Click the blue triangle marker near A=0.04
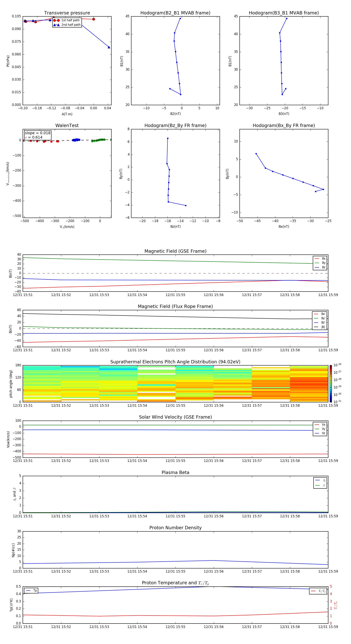Viewport: 351px width, 644px height. 109,47
